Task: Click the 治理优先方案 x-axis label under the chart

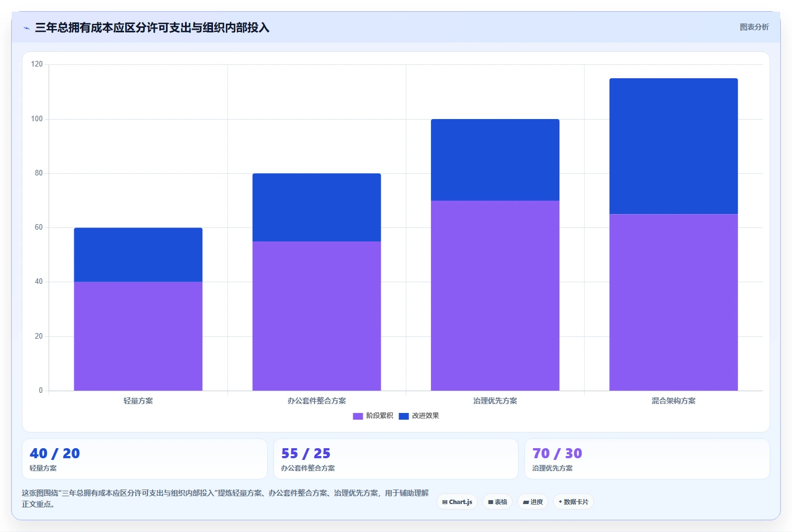Action: pos(495,401)
